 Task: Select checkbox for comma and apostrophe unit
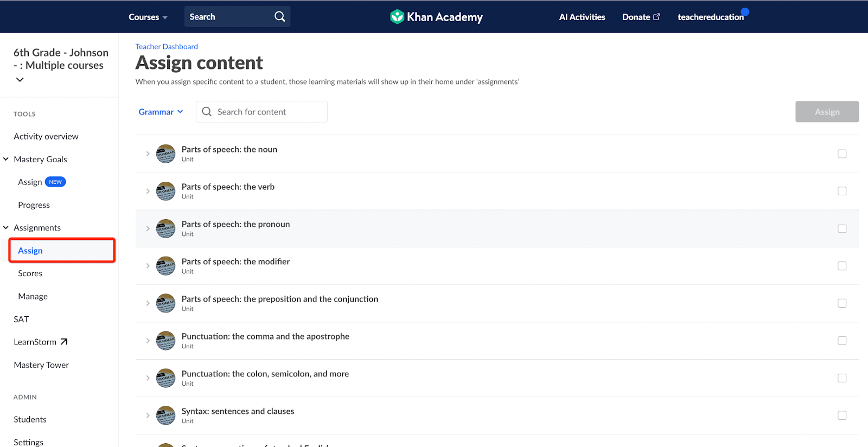pos(842,341)
